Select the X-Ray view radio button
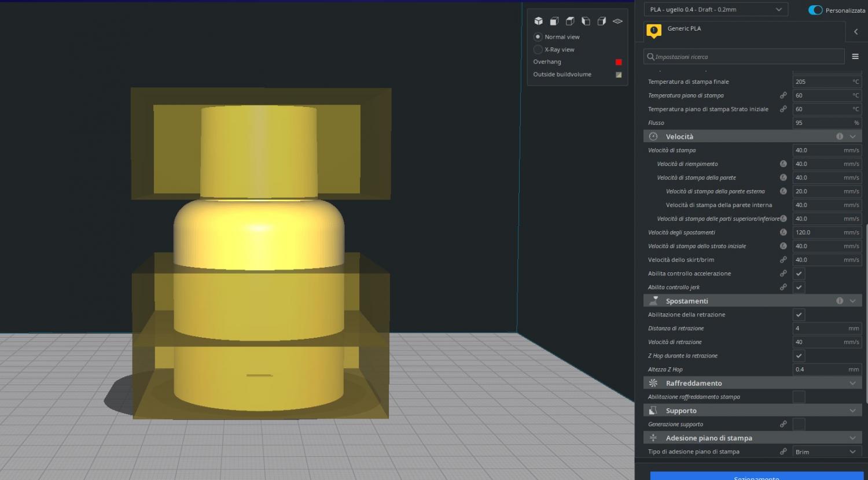The width and height of the screenshot is (868, 480). click(x=538, y=50)
